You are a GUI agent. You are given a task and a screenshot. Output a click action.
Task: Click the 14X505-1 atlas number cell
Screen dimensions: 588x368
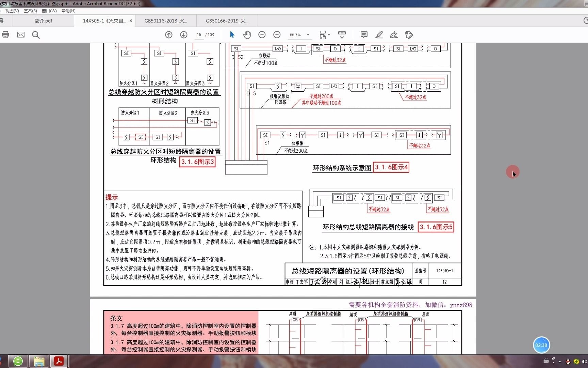(444, 271)
